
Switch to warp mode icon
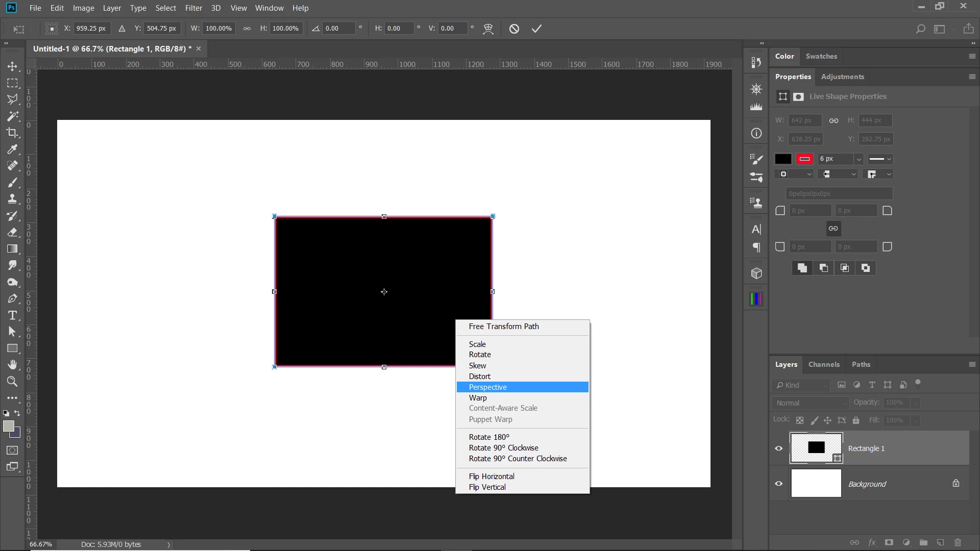click(488, 29)
